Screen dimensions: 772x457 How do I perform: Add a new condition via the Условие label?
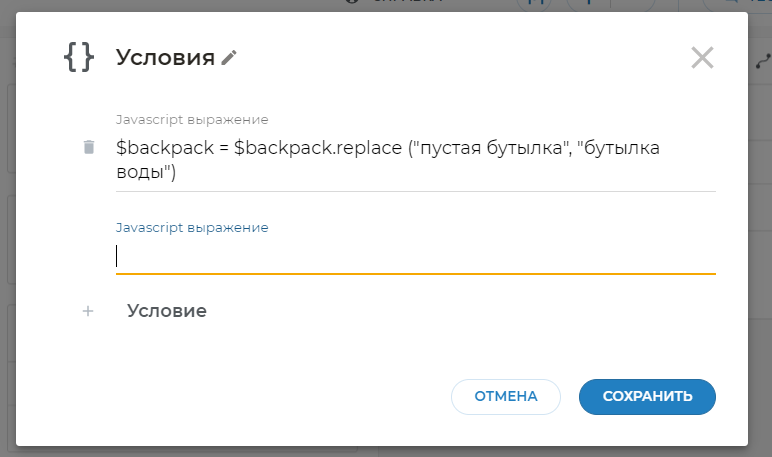167,311
